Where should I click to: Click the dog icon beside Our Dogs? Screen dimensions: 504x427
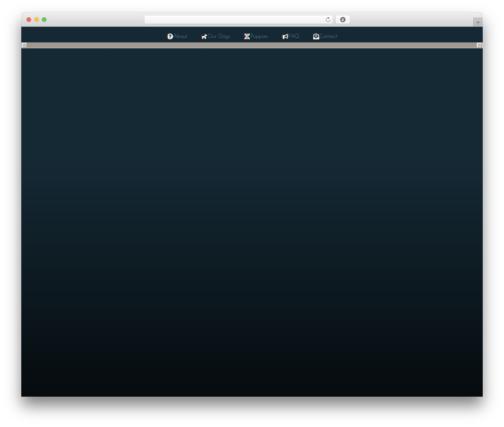point(204,36)
